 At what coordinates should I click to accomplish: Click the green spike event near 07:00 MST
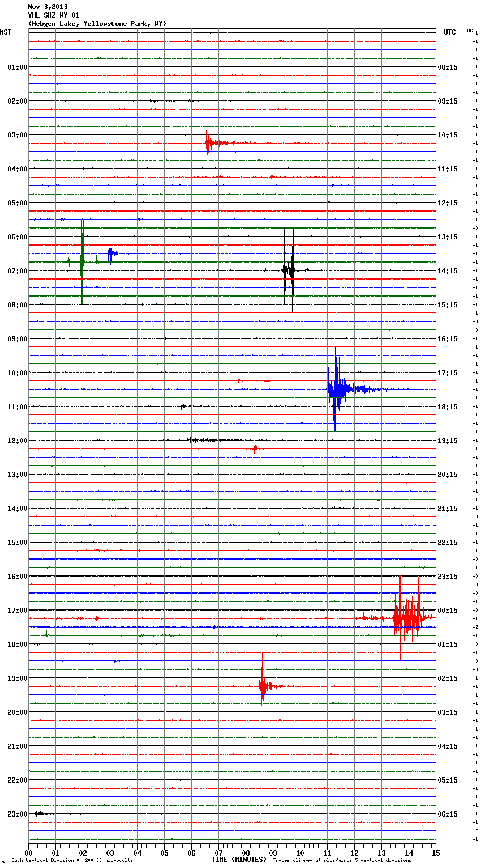(82, 261)
